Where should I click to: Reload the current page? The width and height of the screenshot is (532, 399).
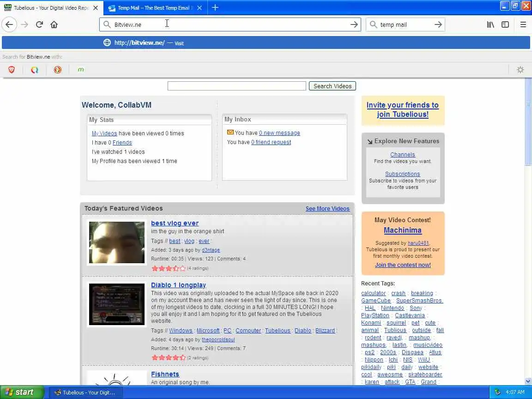39,24
